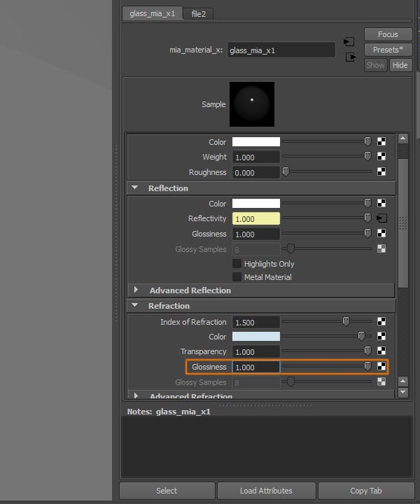Collapse the Refraction section

click(x=134, y=306)
